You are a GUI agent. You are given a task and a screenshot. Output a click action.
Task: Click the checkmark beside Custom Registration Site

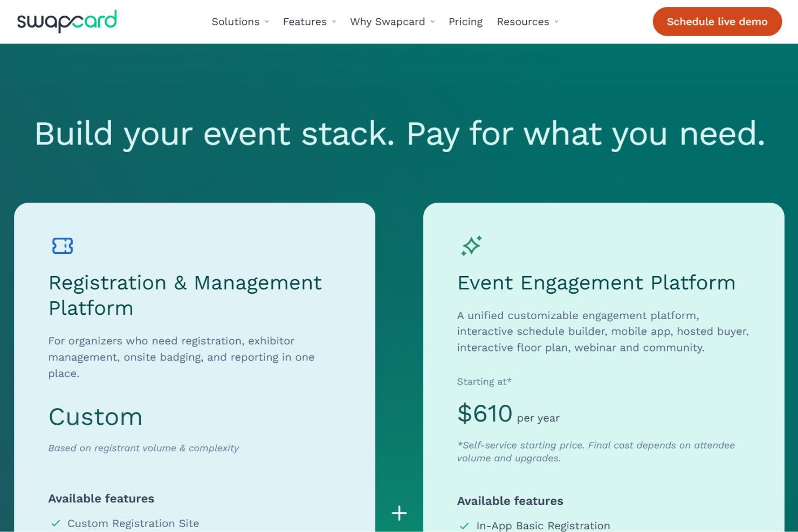pos(56,523)
